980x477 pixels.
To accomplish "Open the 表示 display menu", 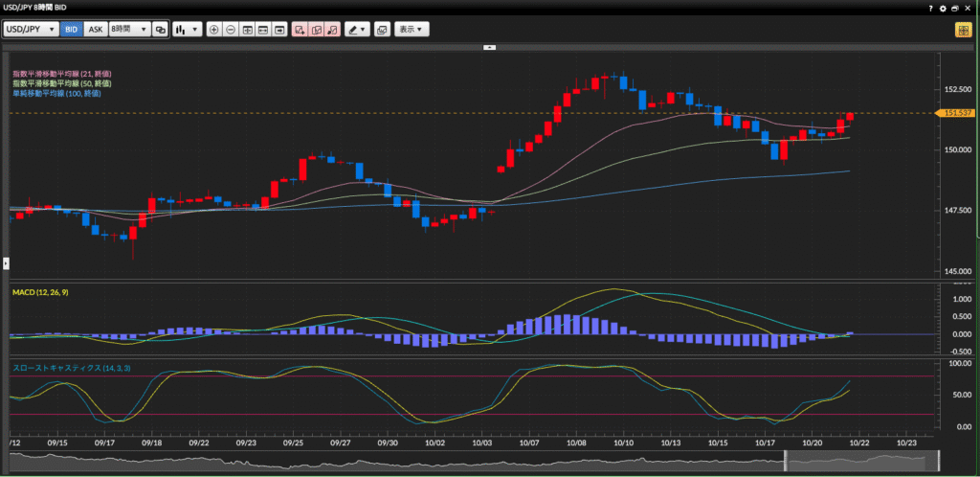I will tap(412, 30).
